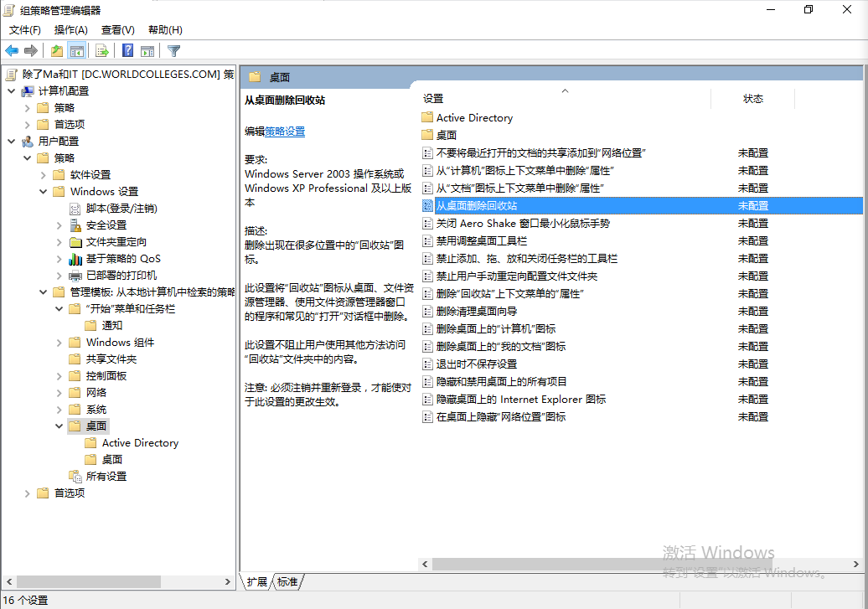Screen dimensions: 868x609
Task: Select 首选项 under 用户配置
Action: (x=70, y=493)
